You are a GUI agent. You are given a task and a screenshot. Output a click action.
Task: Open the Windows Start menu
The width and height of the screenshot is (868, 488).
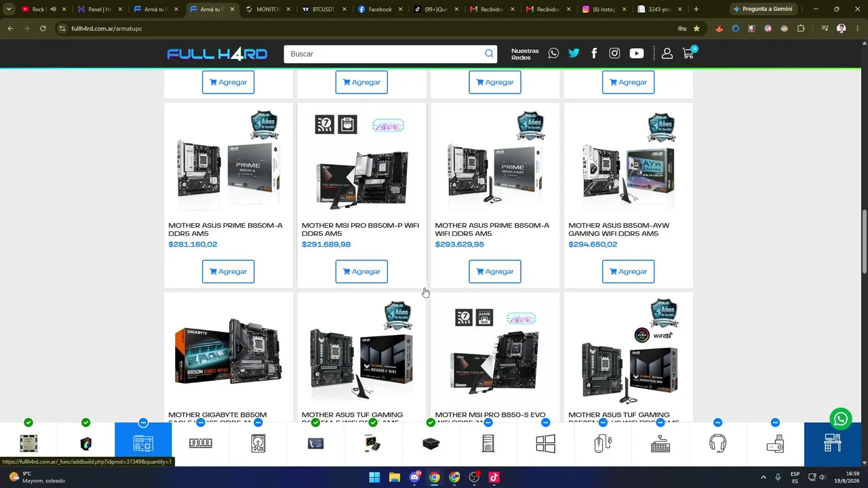(x=374, y=477)
